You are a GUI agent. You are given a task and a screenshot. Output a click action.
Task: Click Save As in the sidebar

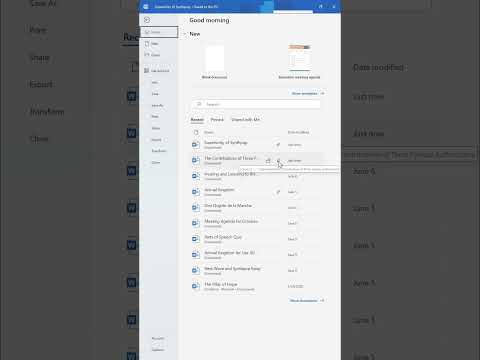click(x=157, y=105)
